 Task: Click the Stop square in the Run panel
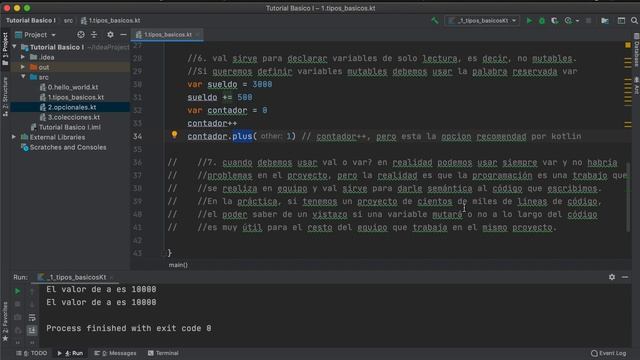[18, 304]
